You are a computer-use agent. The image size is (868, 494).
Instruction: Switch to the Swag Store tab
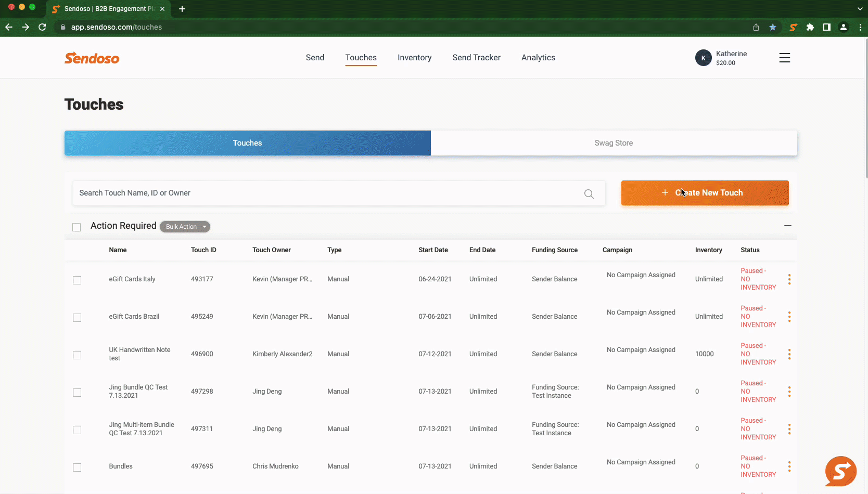tap(614, 143)
